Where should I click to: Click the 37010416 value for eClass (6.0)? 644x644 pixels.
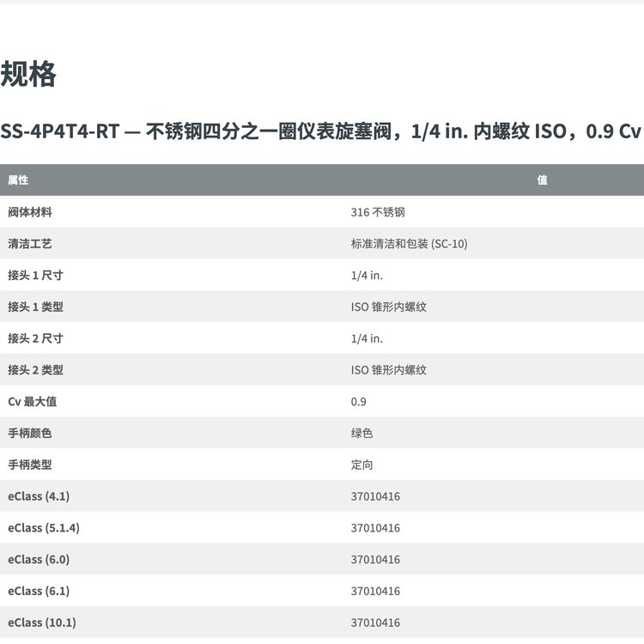pyautogui.click(x=375, y=560)
